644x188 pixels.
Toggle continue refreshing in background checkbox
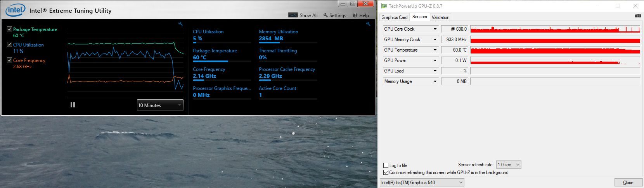click(x=386, y=172)
